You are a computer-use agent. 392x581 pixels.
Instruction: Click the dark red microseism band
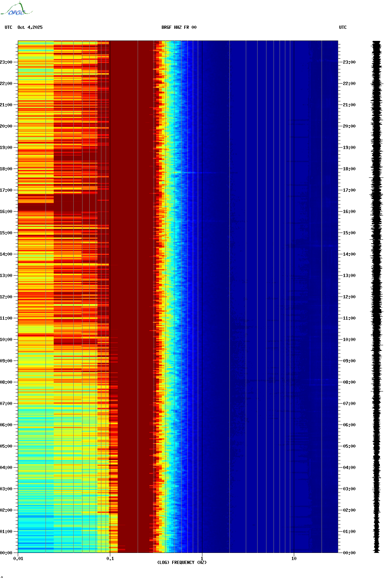[x=132, y=297]
